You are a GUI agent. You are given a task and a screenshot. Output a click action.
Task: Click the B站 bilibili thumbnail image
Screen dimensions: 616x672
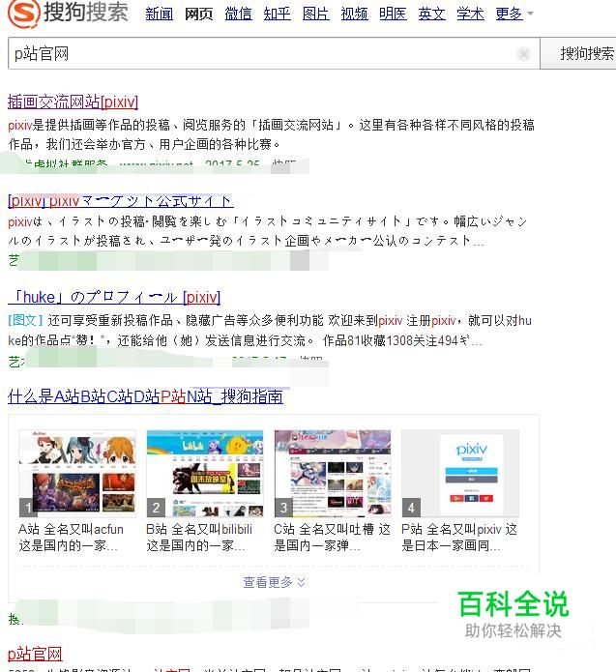205,474
